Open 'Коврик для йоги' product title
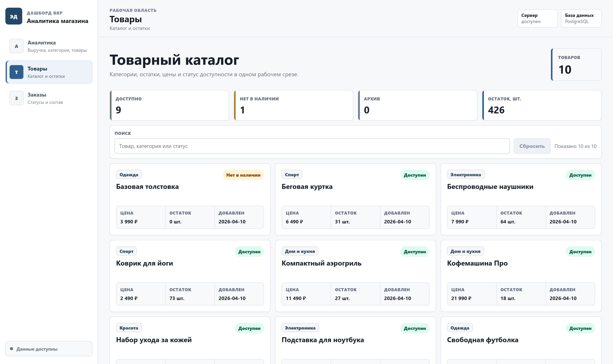Viewport: 613px width, 364px height. (144, 263)
